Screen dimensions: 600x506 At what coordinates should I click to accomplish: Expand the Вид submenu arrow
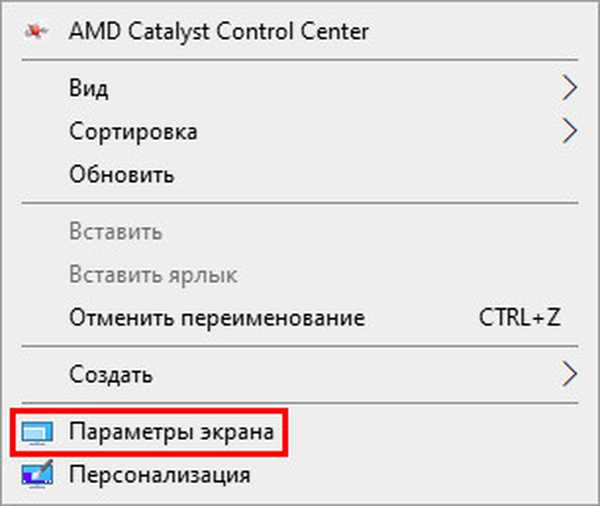(569, 88)
